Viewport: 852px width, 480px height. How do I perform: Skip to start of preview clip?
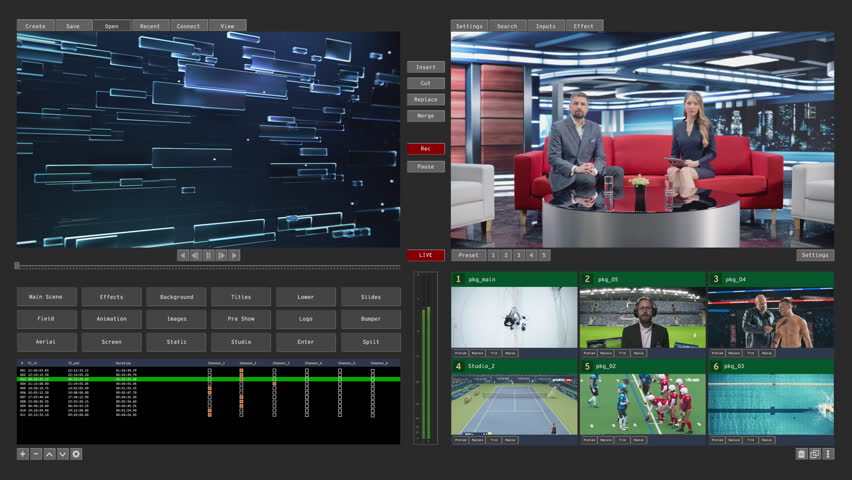coord(183,255)
